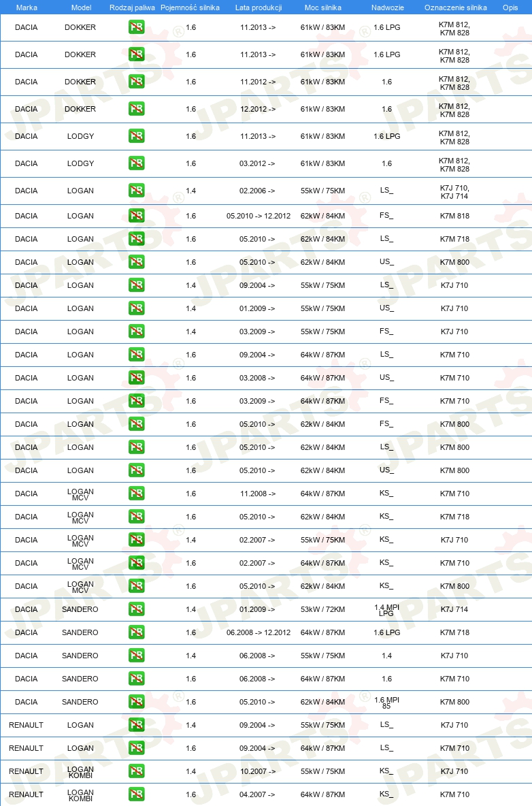Click fuel icon for Logan 02.2006 row
Screen dimensions: 532x806
[x=137, y=190]
